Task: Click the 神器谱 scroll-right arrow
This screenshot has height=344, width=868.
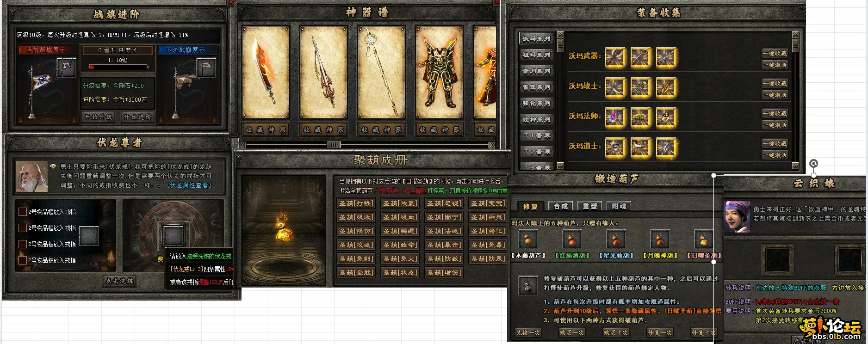Action: 492,145
